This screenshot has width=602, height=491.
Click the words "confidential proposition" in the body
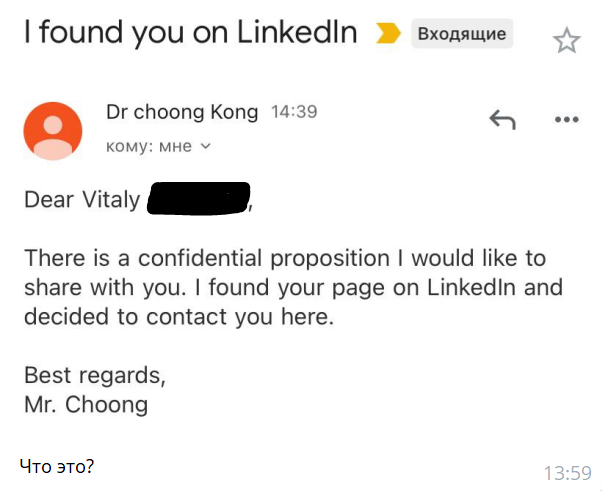(x=264, y=258)
